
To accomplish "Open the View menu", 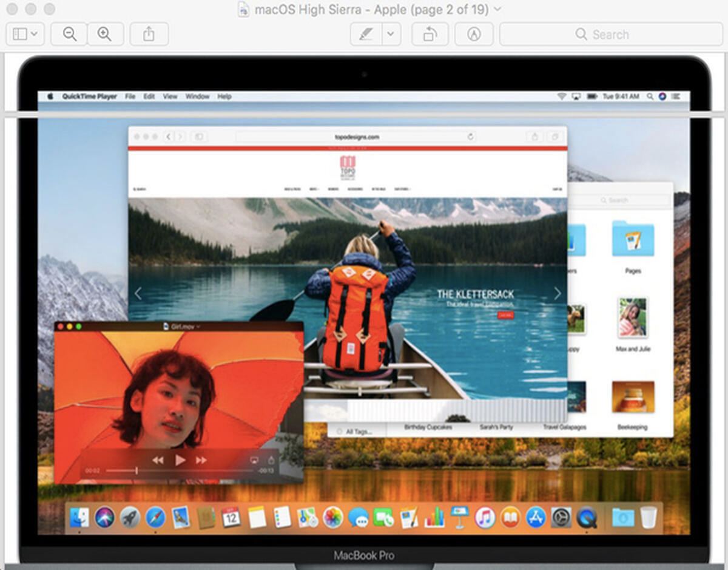I will (x=170, y=97).
